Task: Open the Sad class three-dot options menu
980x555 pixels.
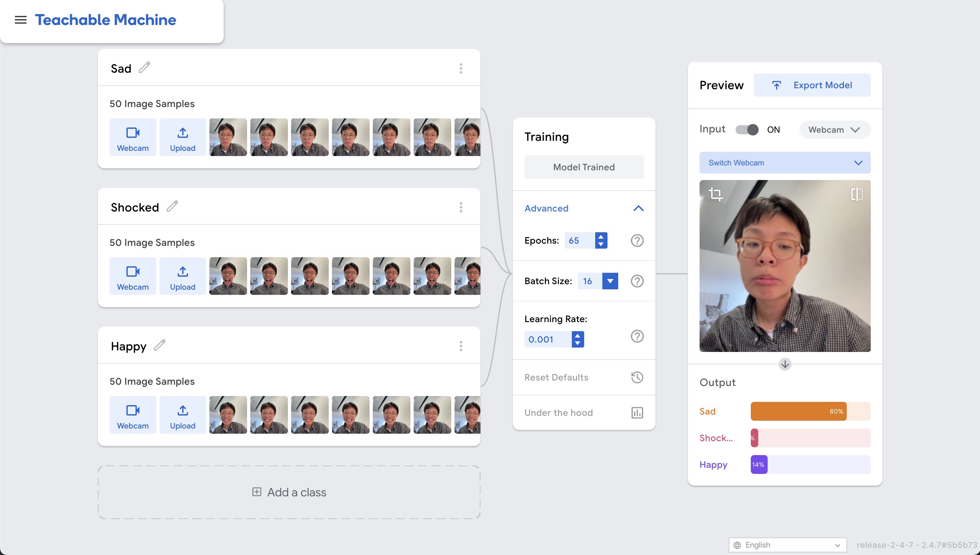Action: click(x=461, y=69)
